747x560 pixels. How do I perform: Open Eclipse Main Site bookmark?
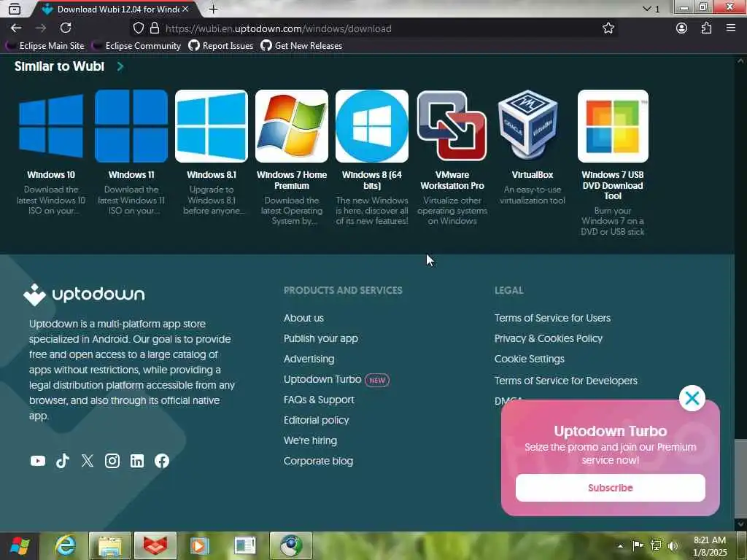(45, 46)
